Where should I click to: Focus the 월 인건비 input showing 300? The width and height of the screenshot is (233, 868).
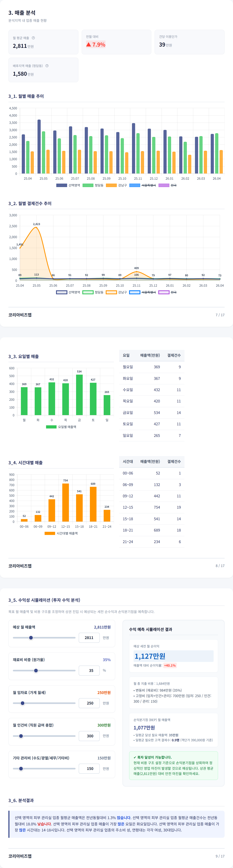click(x=89, y=736)
